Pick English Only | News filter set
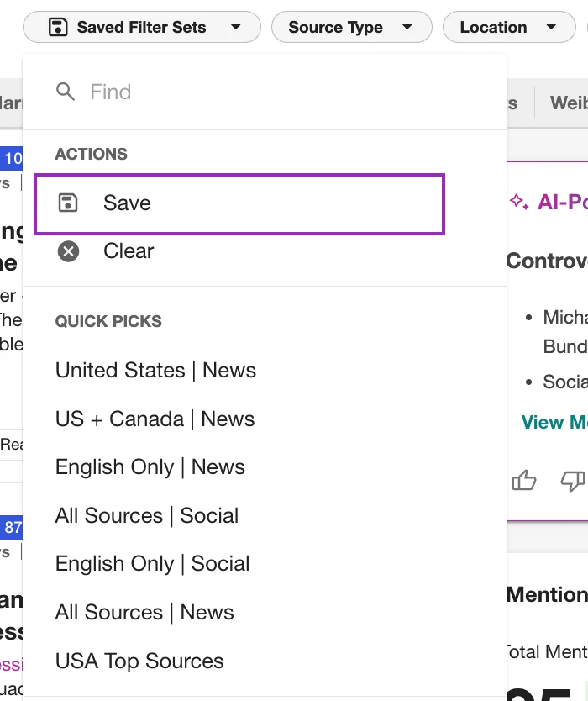The image size is (588, 701). tap(150, 467)
